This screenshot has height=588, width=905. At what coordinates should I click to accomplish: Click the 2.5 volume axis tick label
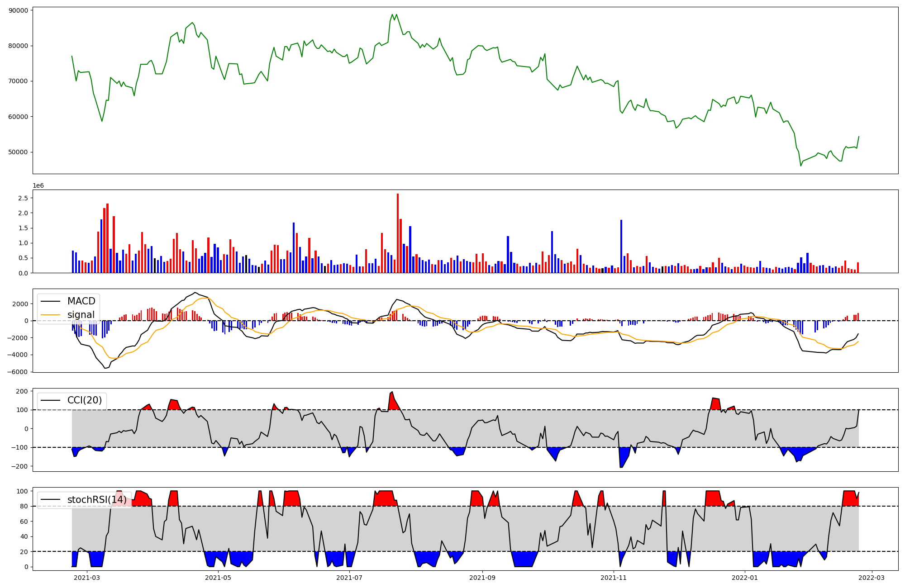click(x=23, y=198)
